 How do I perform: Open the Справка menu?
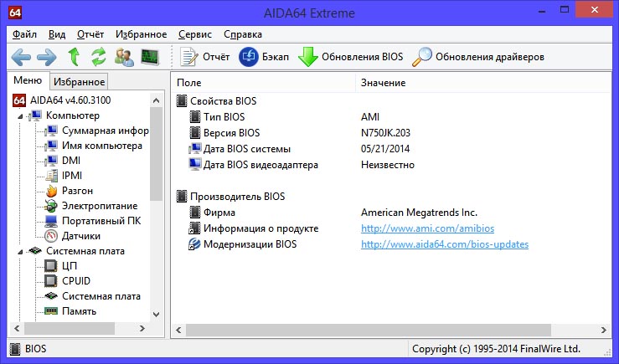[x=243, y=34]
